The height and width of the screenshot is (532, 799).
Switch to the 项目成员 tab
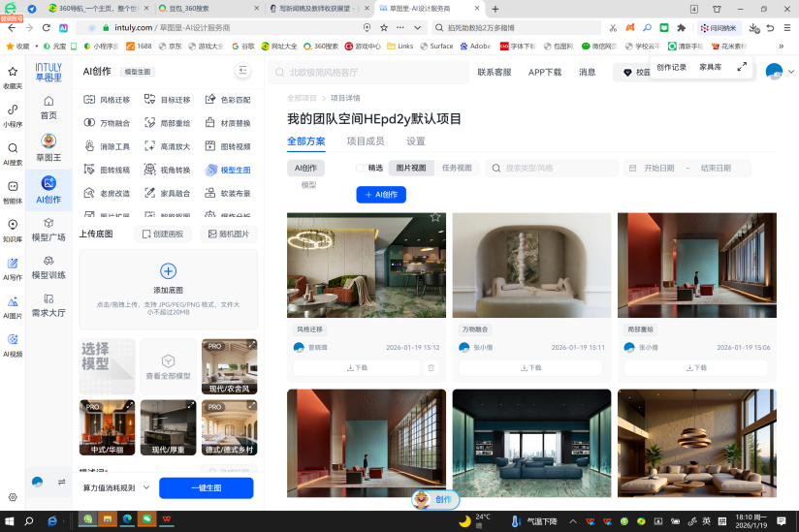366,141
